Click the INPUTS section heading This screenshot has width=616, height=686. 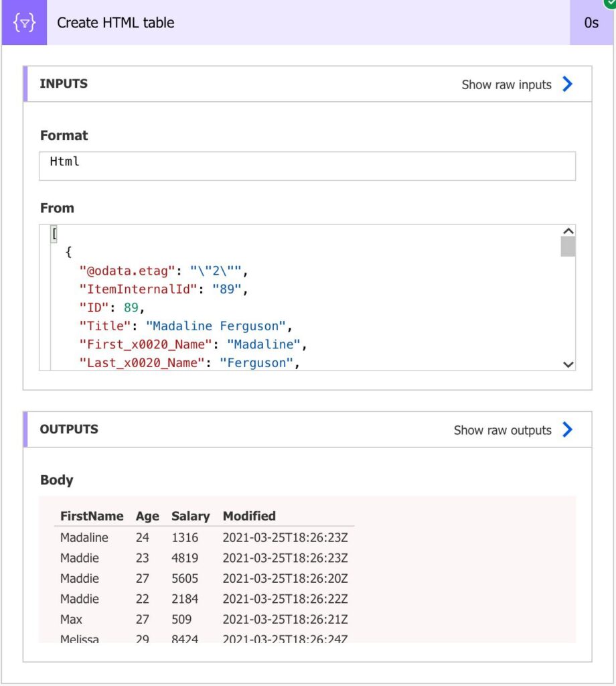click(x=64, y=84)
